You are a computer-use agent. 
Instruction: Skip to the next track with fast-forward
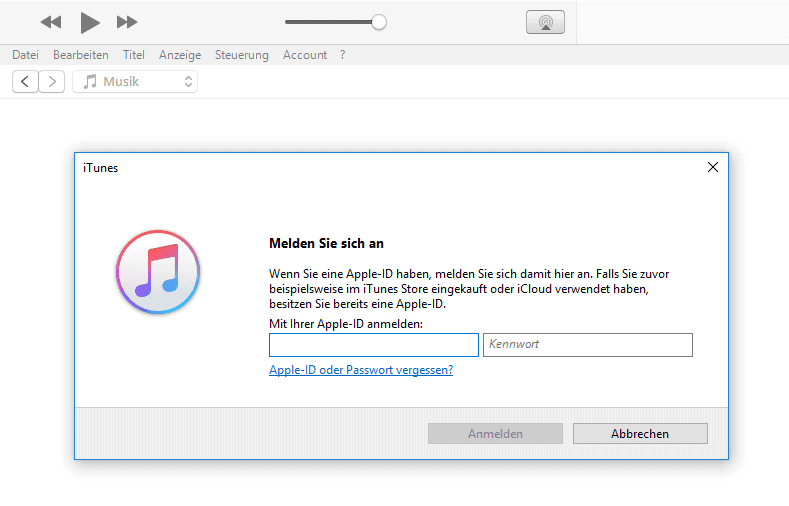(127, 22)
